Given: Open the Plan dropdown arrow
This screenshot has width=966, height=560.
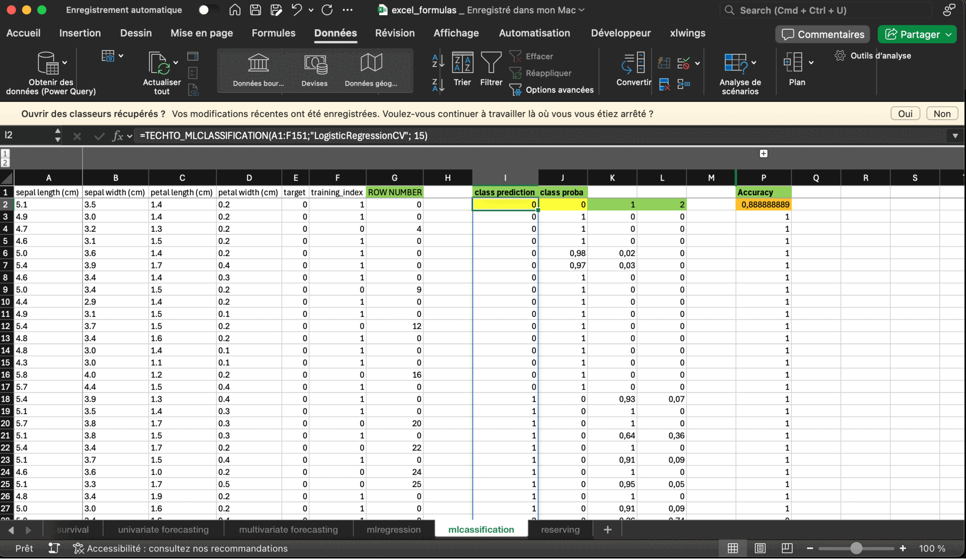Looking at the screenshot, I should click(x=811, y=63).
